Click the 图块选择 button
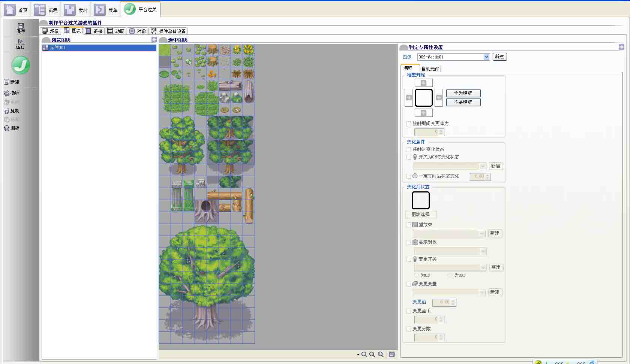 [421, 215]
